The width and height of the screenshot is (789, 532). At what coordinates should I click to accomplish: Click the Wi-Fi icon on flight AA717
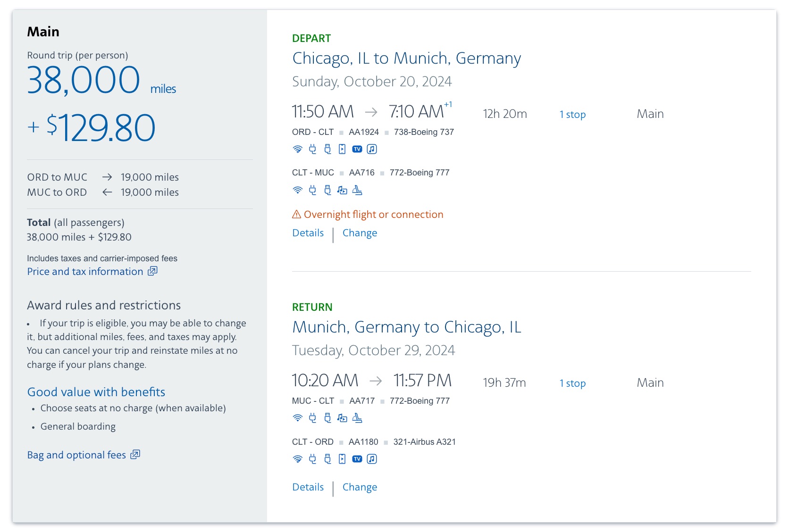(x=298, y=418)
